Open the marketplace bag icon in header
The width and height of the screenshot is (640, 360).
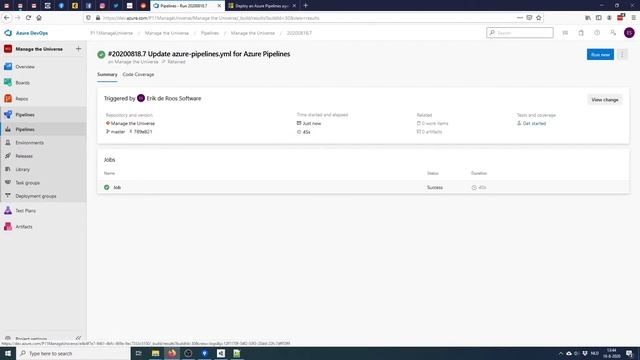pos(581,33)
